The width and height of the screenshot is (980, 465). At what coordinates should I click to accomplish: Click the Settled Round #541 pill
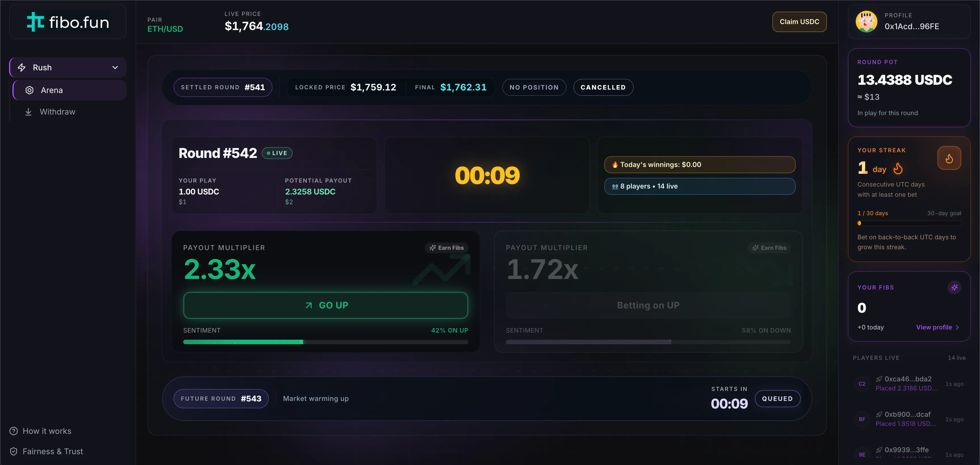223,87
